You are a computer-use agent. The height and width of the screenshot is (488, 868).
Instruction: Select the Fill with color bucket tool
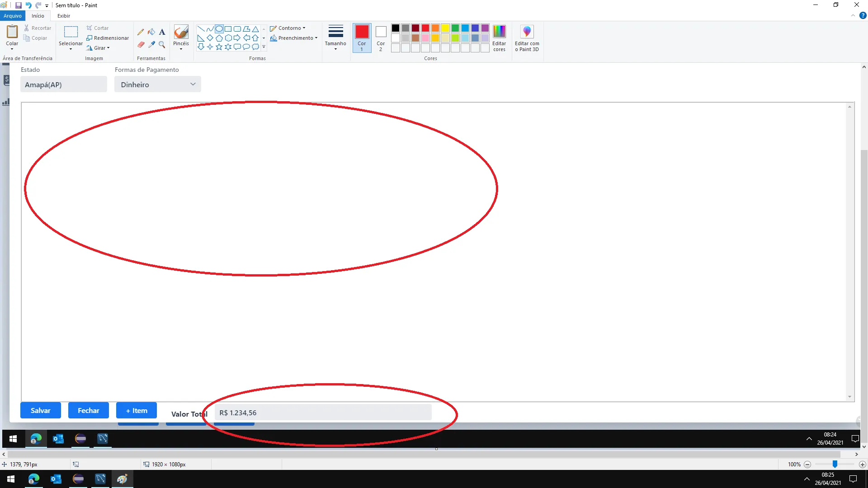(151, 32)
